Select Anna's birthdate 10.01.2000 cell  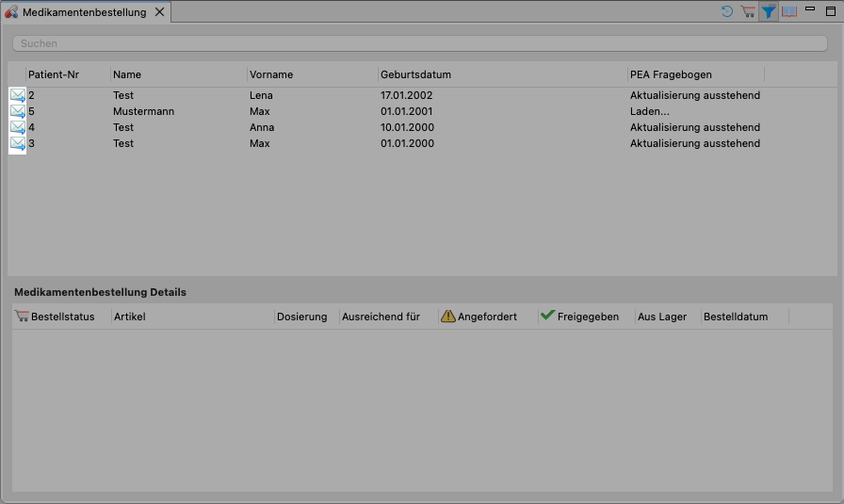[407, 127]
